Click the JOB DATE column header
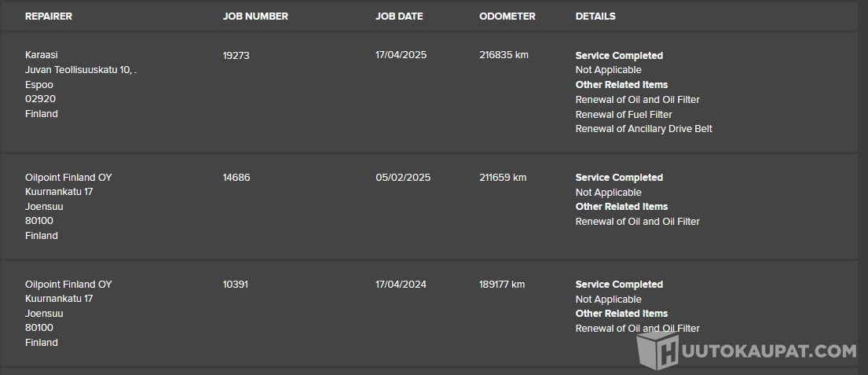Screen dimensions: 868x375 (x=399, y=17)
